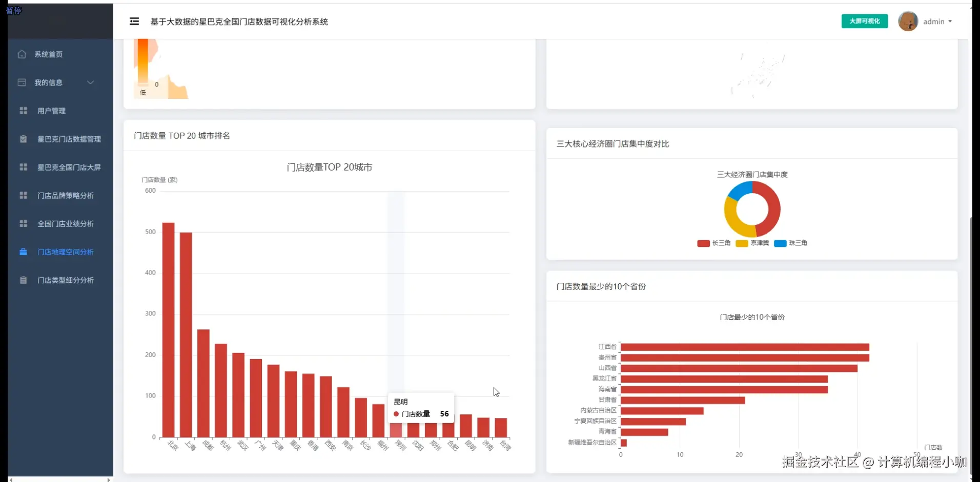Select 门店地理空间分析 menu item
Viewport: 980px width, 482px height.
(60, 252)
